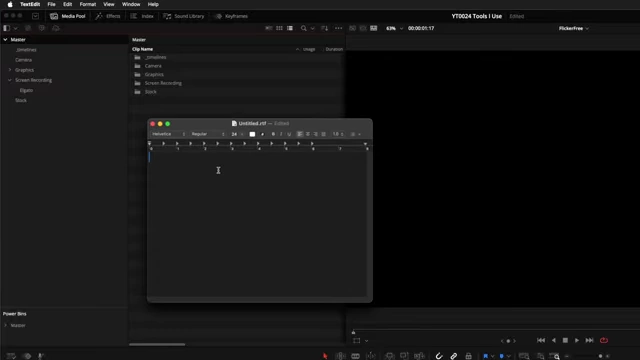Switch media pool to list view
Image resolution: width=640 pixels, height=360 pixels.
pyautogui.click(x=290, y=28)
